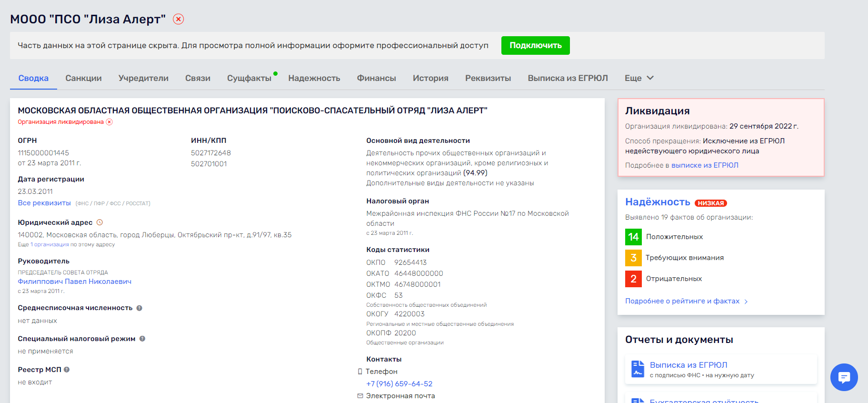The image size is (868, 403).
Task: Open the Сущфакты tab
Action: [x=249, y=78]
